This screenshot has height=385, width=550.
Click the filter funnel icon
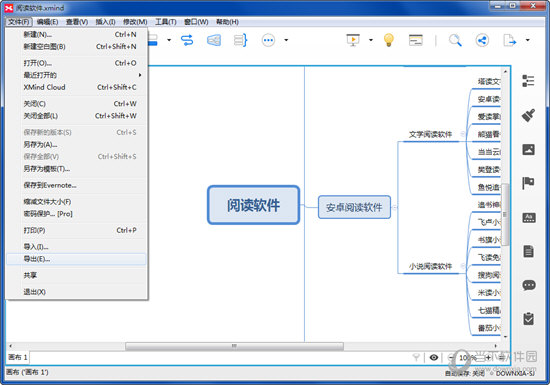click(416, 357)
